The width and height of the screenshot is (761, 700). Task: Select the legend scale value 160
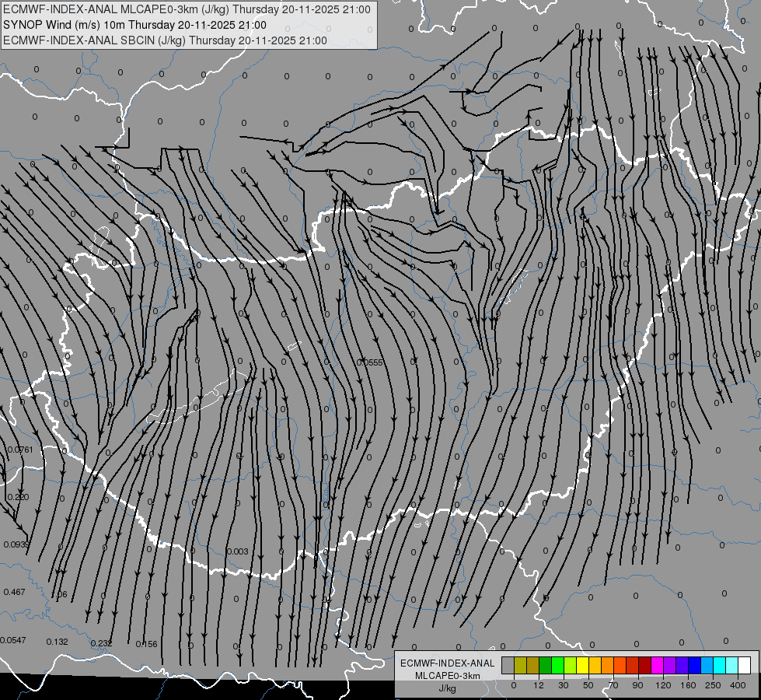688,685
